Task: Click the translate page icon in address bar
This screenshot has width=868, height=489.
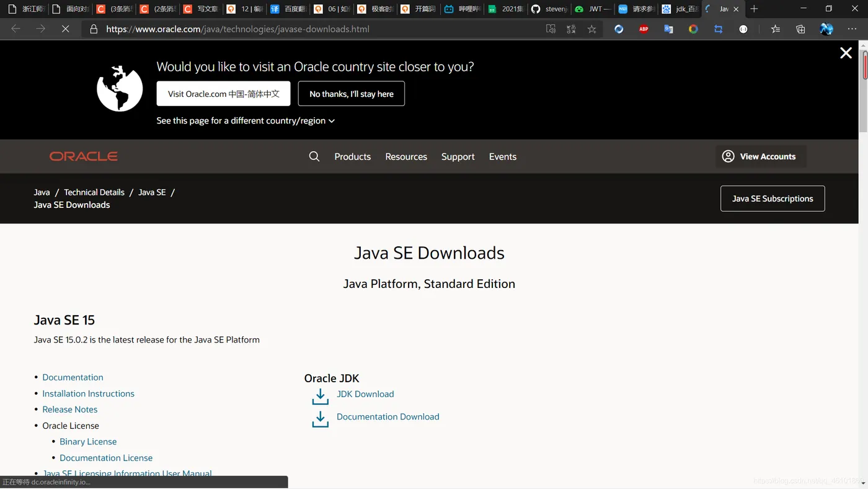Action: tap(571, 29)
